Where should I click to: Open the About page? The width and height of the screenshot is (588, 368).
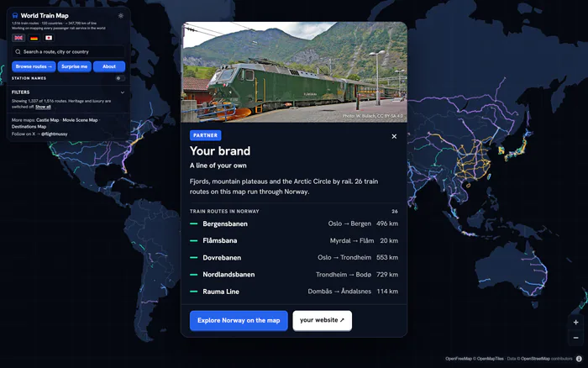[x=109, y=66]
